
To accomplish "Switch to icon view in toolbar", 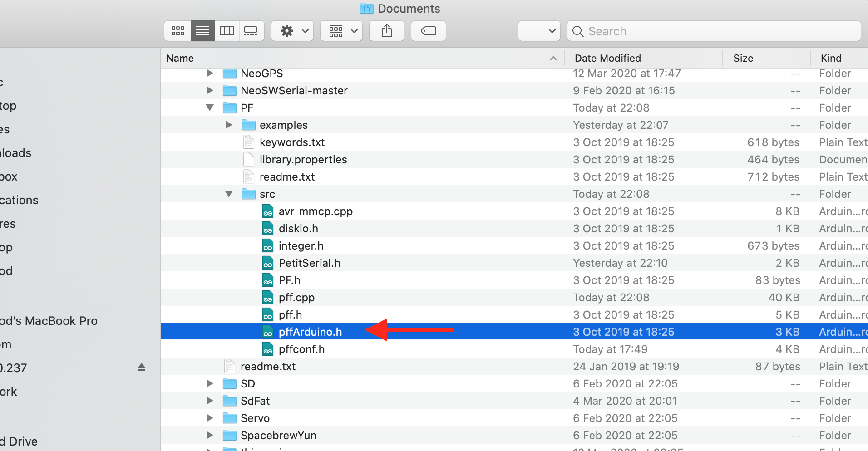I will click(178, 31).
